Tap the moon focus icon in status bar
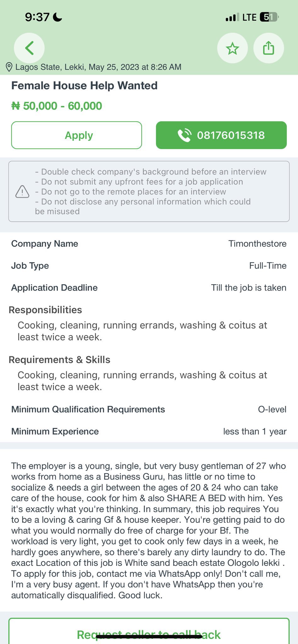This screenshot has height=644, width=298. (x=58, y=17)
